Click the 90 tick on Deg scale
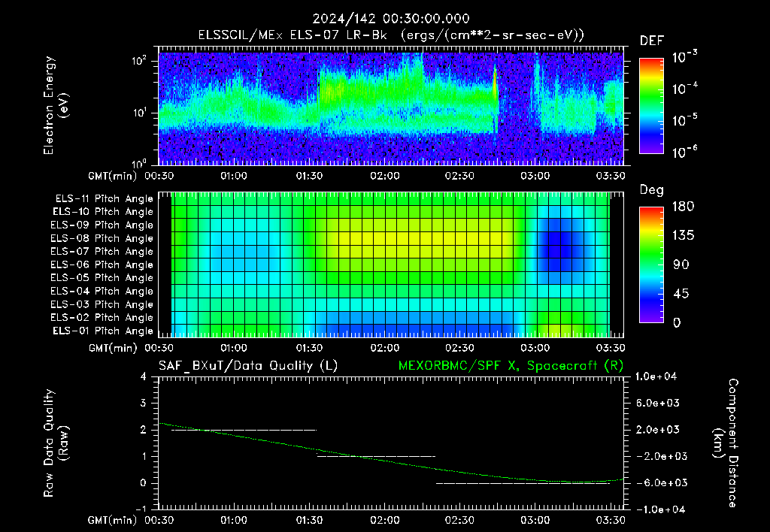Image resolution: width=770 pixels, height=532 pixels. click(683, 264)
